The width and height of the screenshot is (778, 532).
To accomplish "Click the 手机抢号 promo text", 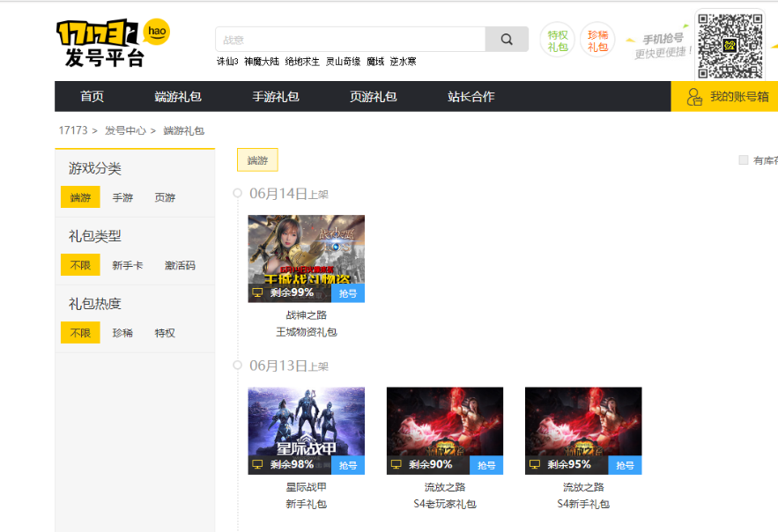I will (x=663, y=39).
